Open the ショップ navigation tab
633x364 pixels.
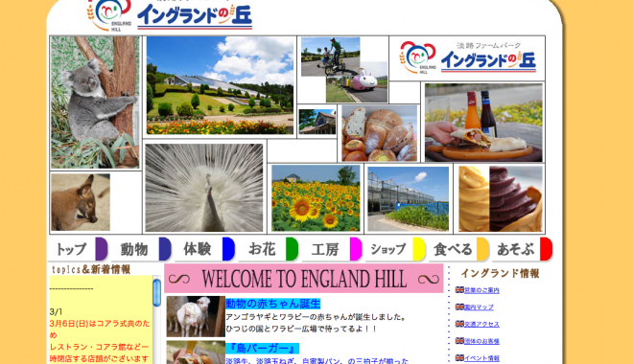click(x=395, y=249)
